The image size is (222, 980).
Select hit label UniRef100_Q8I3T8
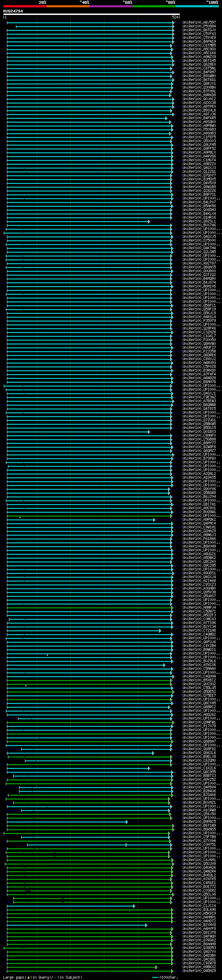(199, 932)
